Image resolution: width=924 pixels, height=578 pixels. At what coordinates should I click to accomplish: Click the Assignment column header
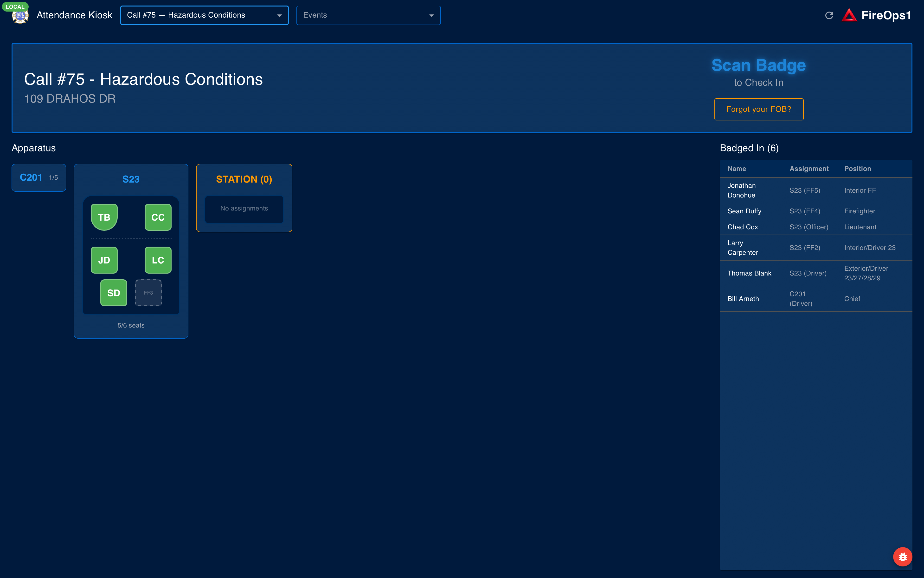tap(809, 169)
